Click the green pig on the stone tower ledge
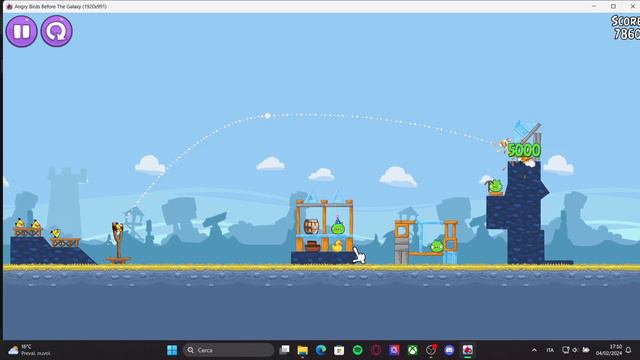 point(495,186)
